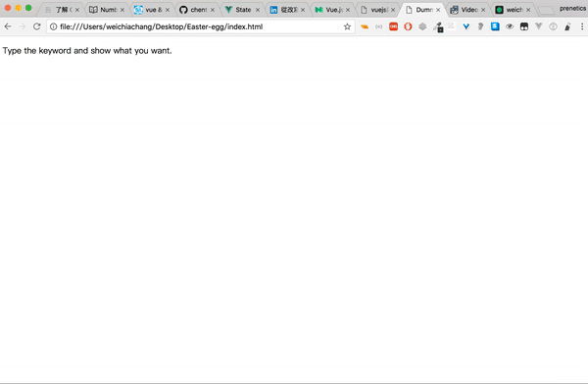Open the red-orange circular extension icon
This screenshot has height=384, width=588.
pyautogui.click(x=408, y=26)
